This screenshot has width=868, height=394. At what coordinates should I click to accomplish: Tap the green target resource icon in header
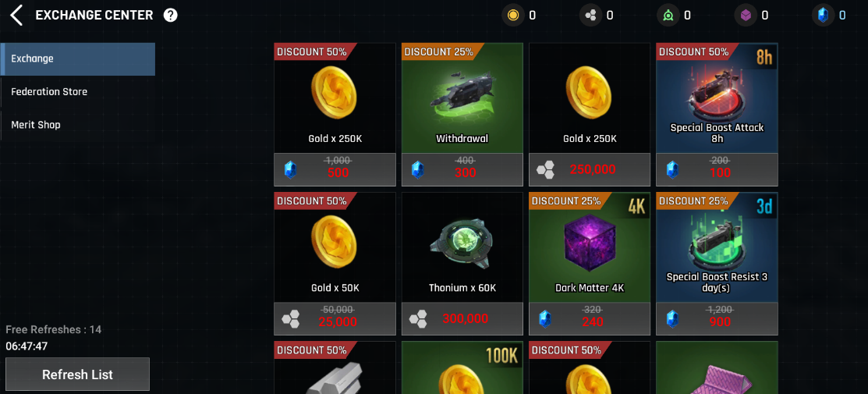(668, 16)
